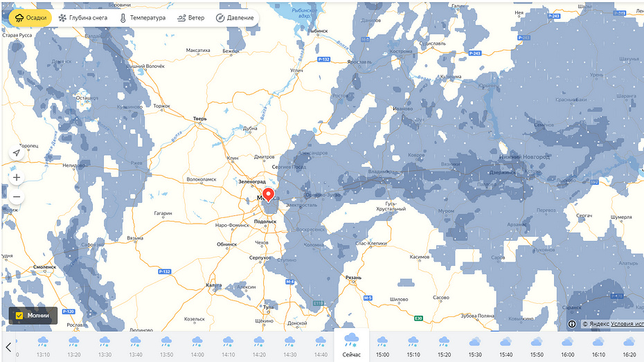Image resolution: width=644 pixels, height=362 pixels.
Task: Click the cloud icon above 15:30
Action: 475,341
